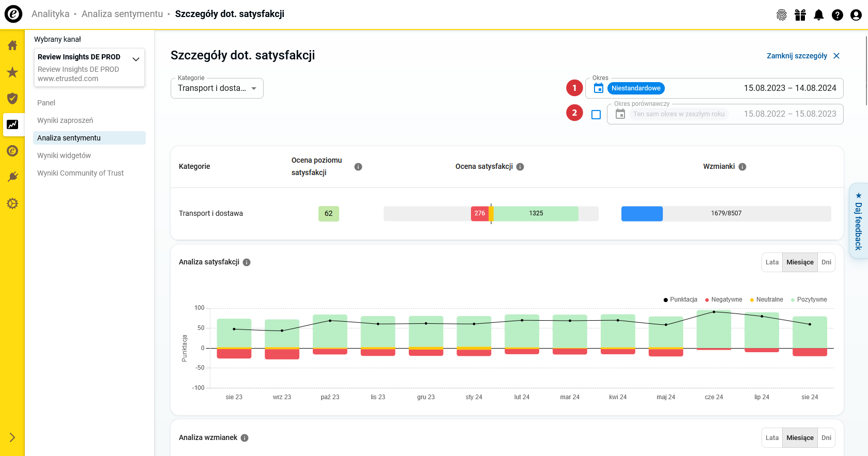The image size is (868, 456).
Task: Enable the comparison period checkbox
Action: (x=596, y=115)
